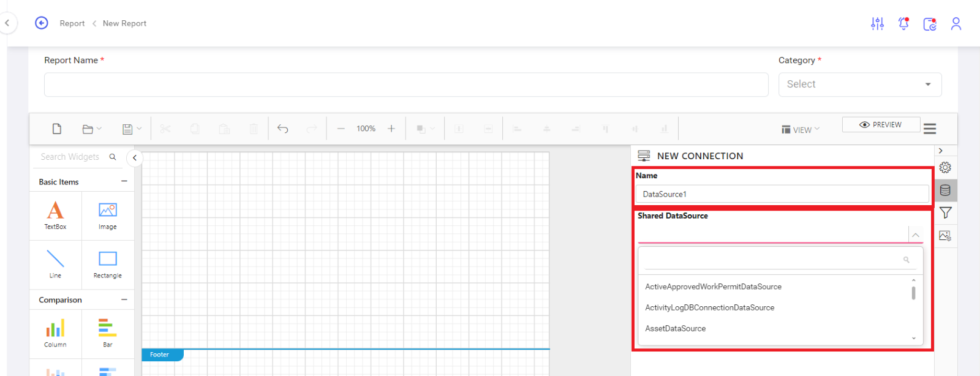Open the VIEW dropdown menu
Image resolution: width=980 pixels, height=376 pixels.
(801, 130)
